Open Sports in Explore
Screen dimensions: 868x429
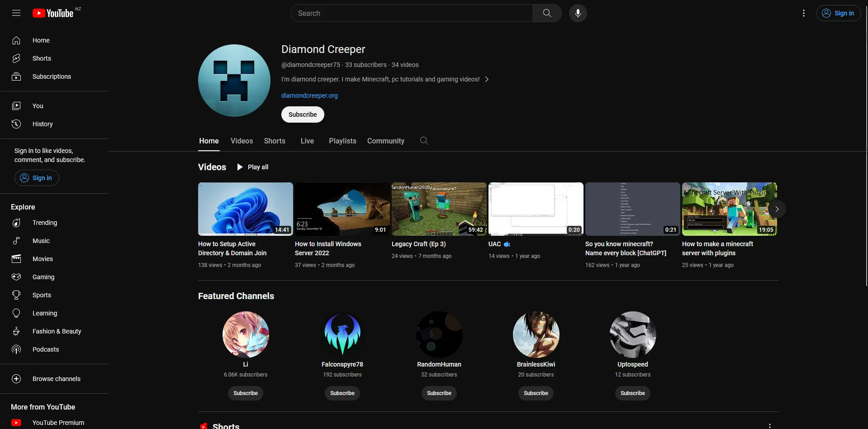pos(54,295)
